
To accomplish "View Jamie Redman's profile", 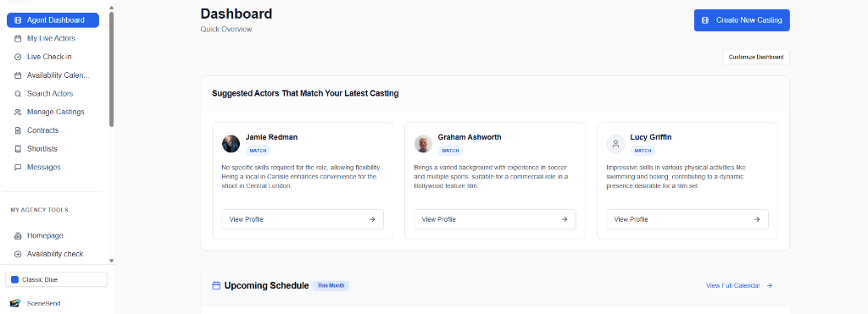I will 303,219.
